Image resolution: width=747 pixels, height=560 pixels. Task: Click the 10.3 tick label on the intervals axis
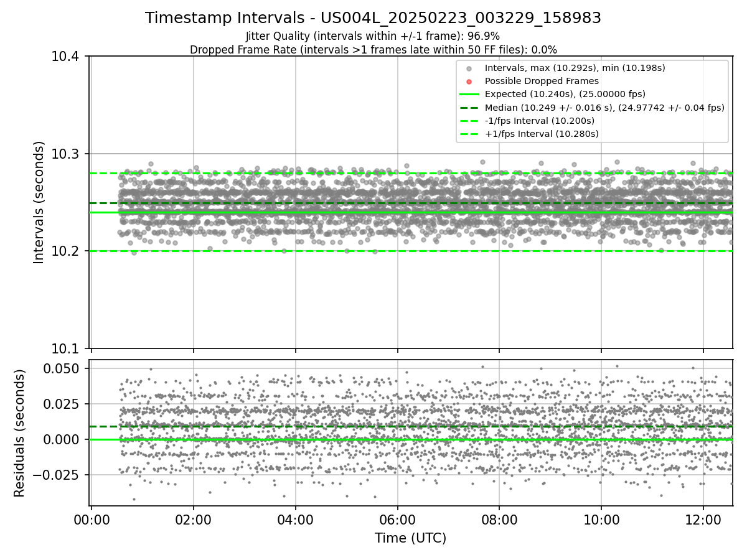point(66,154)
